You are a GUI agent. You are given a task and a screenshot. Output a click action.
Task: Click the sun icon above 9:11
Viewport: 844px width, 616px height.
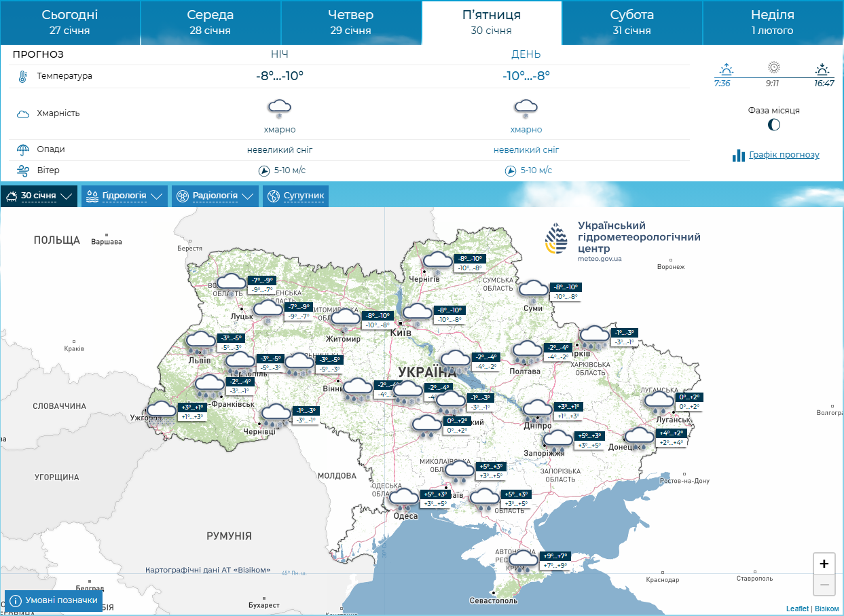774,67
